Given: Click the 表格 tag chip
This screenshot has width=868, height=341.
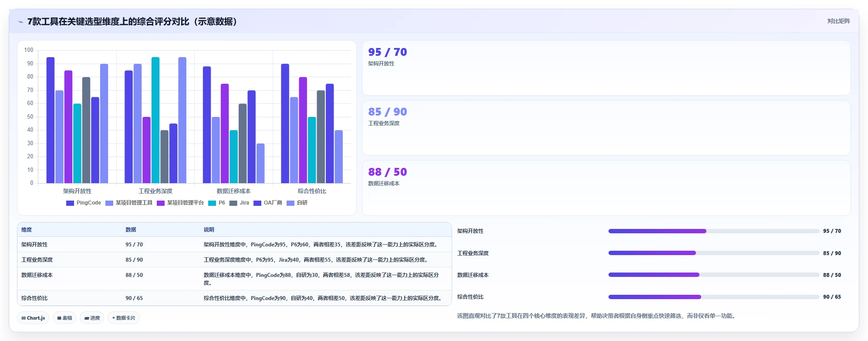Looking at the screenshot, I should coord(64,318).
